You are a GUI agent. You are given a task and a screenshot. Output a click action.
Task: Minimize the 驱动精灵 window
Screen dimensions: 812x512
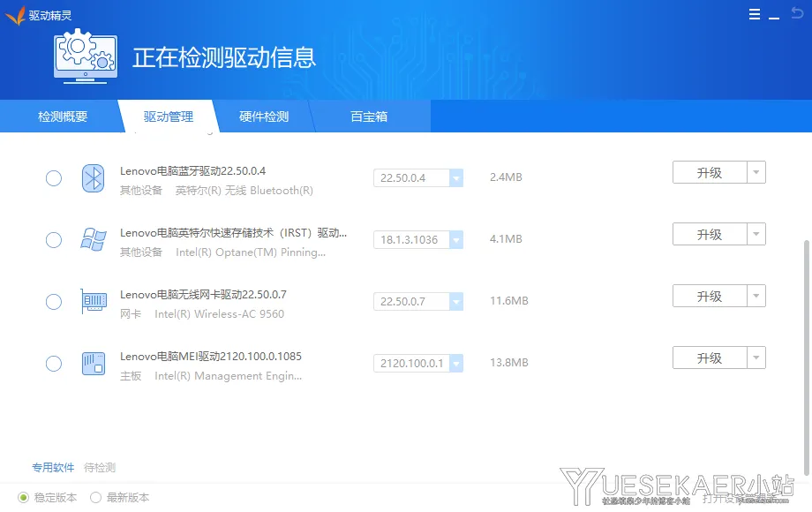coord(774,19)
